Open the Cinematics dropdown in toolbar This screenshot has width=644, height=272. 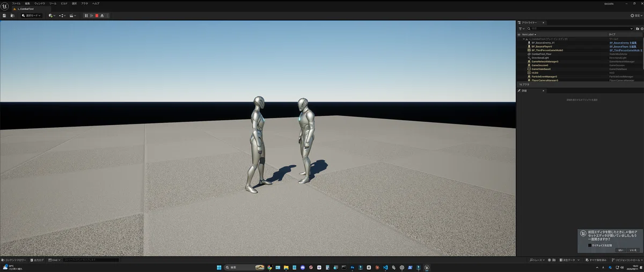tap(73, 16)
